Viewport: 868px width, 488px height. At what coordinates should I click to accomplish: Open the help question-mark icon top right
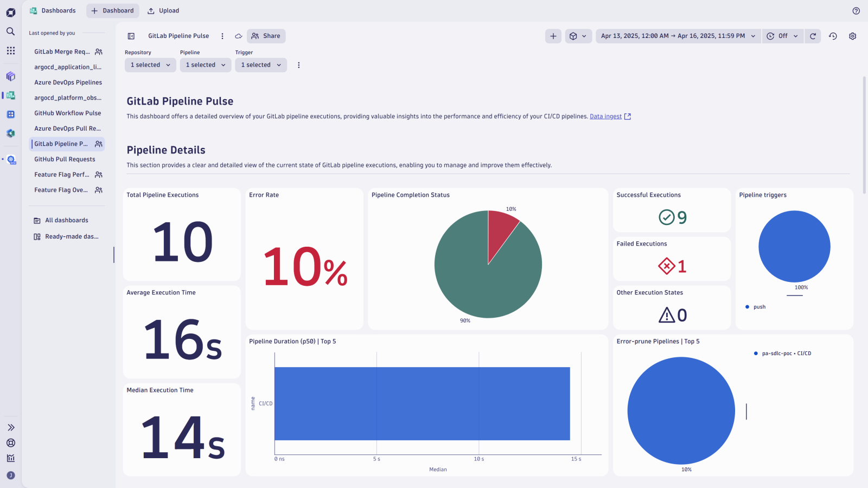pyautogui.click(x=856, y=10)
